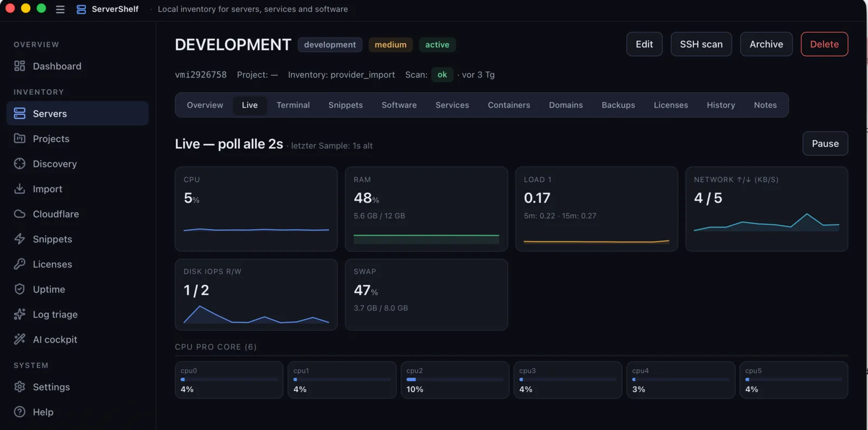The width and height of the screenshot is (868, 430).
Task: Click the Edit button
Action: click(644, 44)
